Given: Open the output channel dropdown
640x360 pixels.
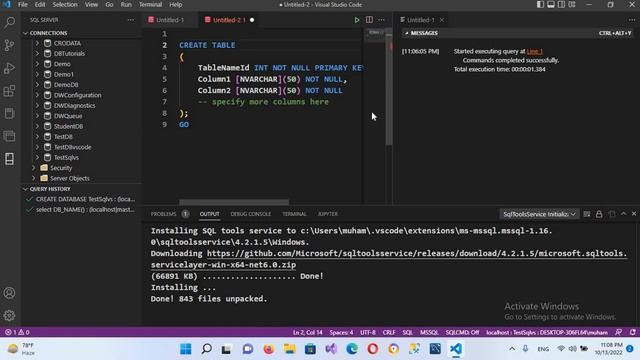Looking at the screenshot, I should 539,214.
